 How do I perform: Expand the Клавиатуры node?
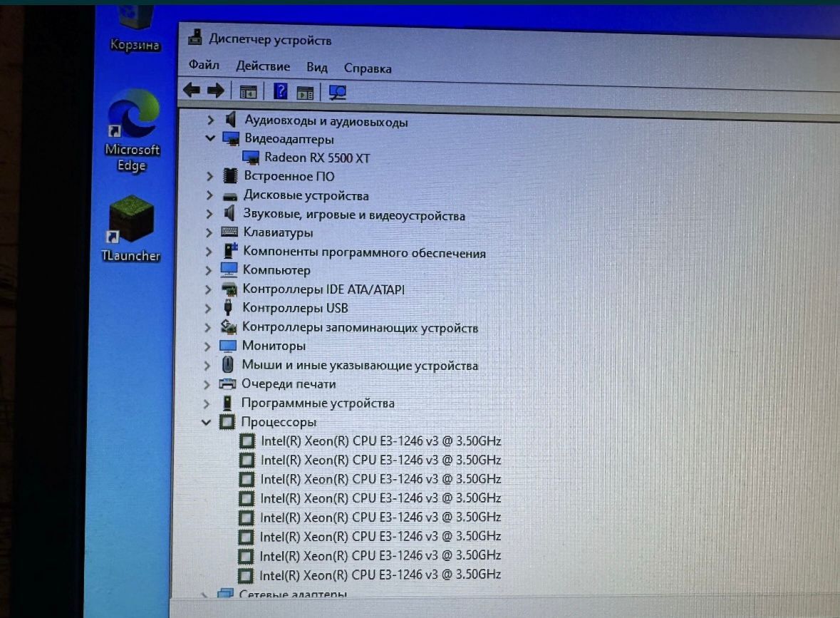point(209,232)
